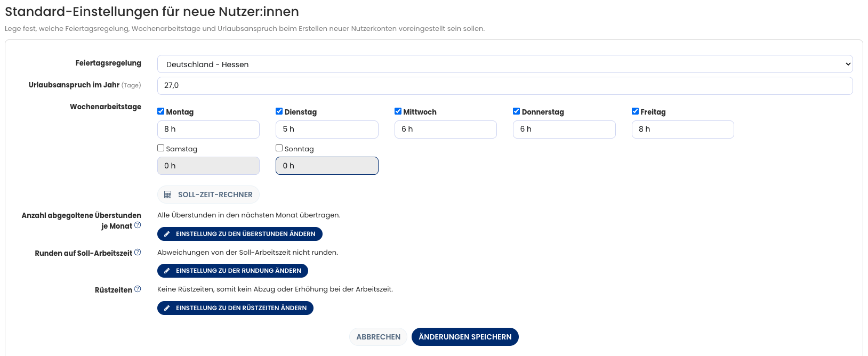Toggle the Freitag workday checkbox

coord(635,111)
